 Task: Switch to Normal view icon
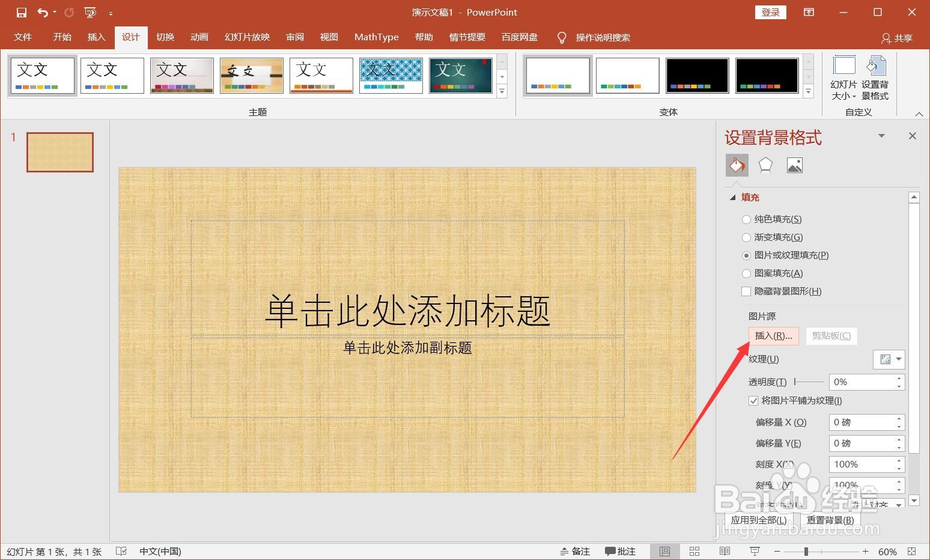click(664, 551)
